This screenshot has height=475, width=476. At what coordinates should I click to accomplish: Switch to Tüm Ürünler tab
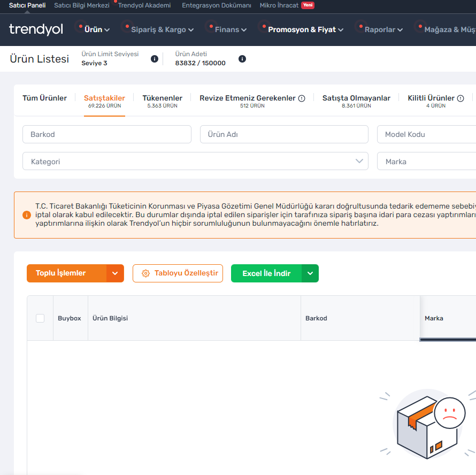(x=44, y=98)
